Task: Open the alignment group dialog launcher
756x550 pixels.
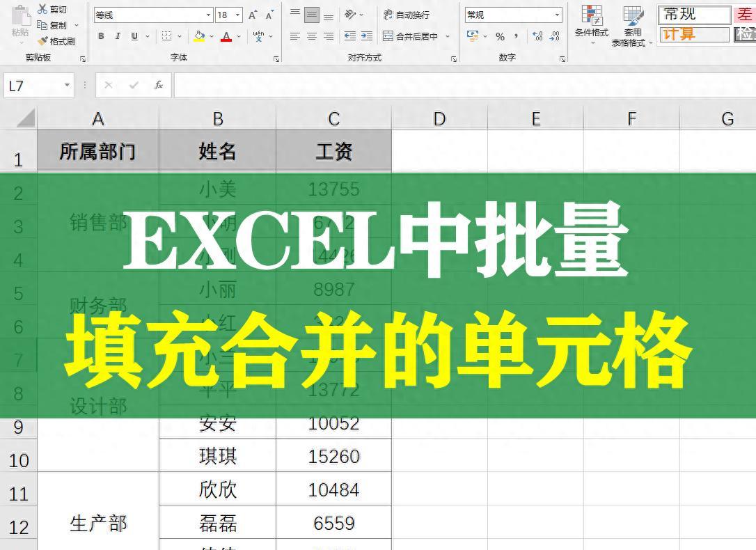Action: [454, 58]
